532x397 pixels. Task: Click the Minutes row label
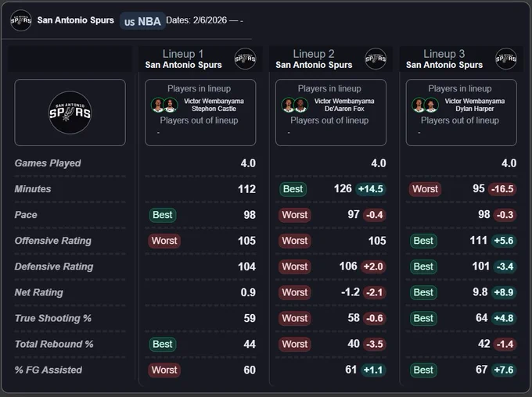(x=33, y=189)
